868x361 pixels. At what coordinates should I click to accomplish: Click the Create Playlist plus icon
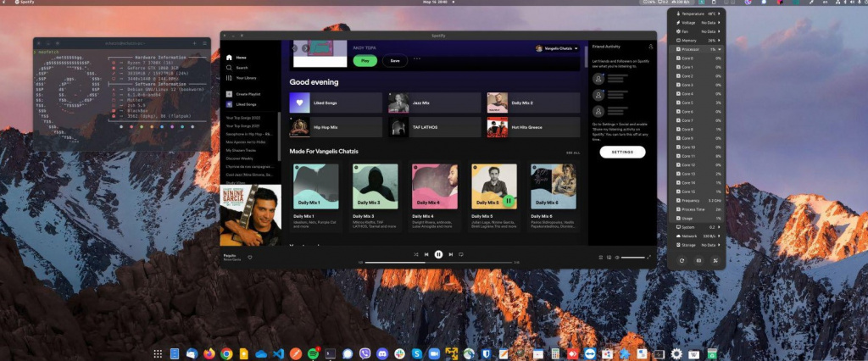tap(230, 93)
